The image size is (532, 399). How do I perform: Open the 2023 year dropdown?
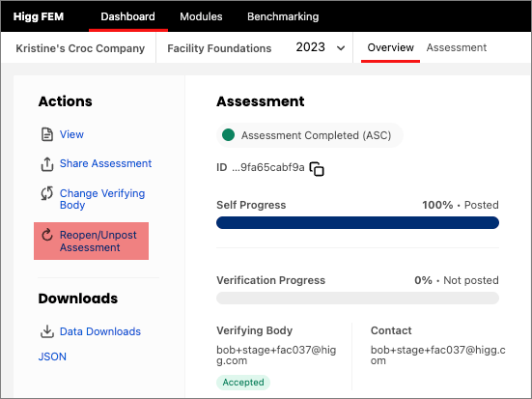click(x=321, y=47)
